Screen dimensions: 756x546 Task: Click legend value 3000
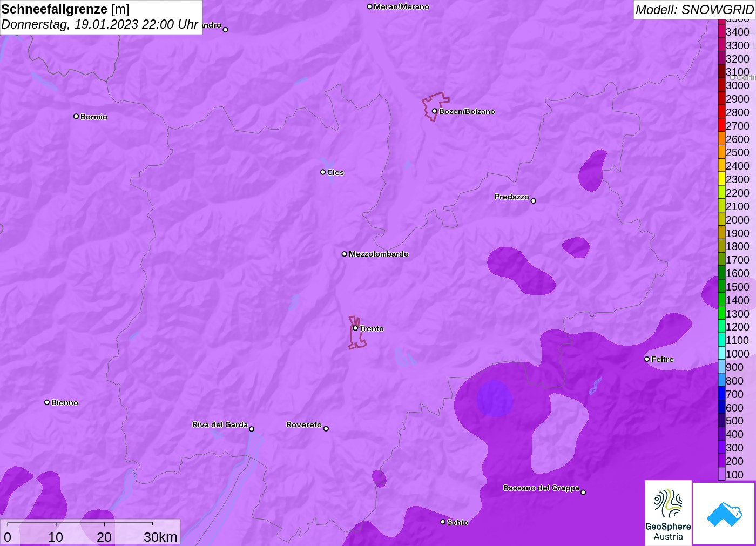click(x=738, y=85)
